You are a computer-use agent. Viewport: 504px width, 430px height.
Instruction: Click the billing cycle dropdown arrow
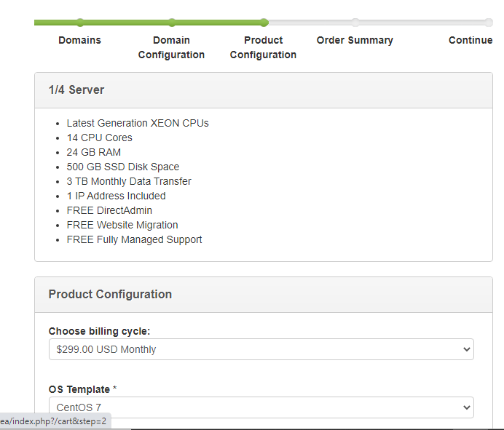[467, 349]
